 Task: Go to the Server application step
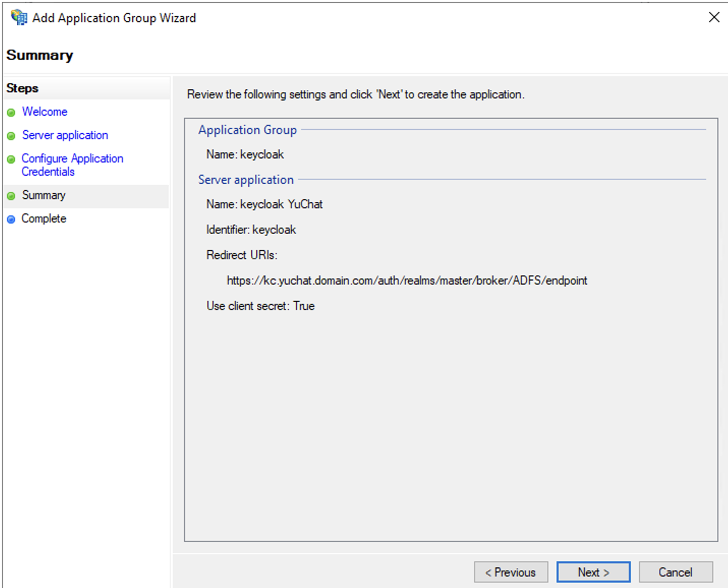pyautogui.click(x=65, y=135)
